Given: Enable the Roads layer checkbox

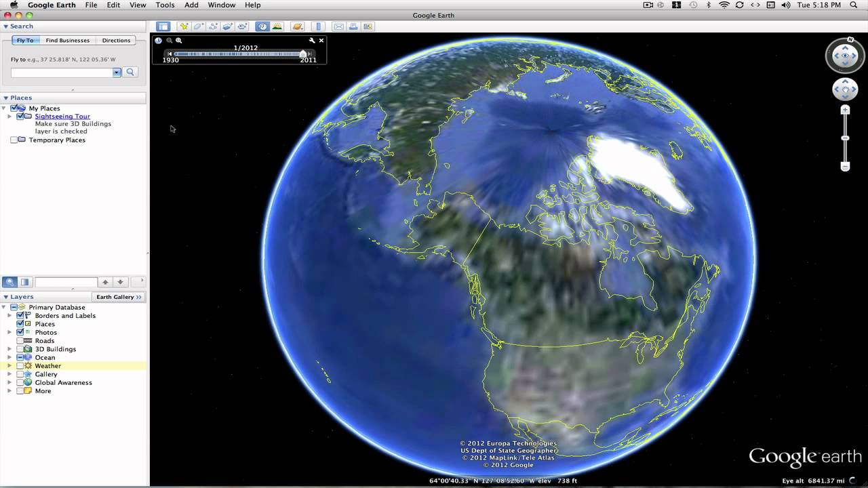Looking at the screenshot, I should [20, 341].
